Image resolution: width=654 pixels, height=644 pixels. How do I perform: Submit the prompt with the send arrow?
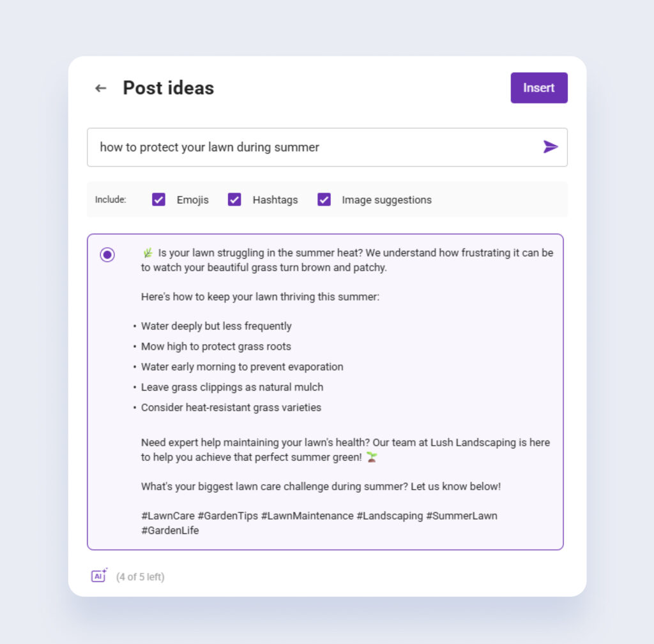point(550,147)
